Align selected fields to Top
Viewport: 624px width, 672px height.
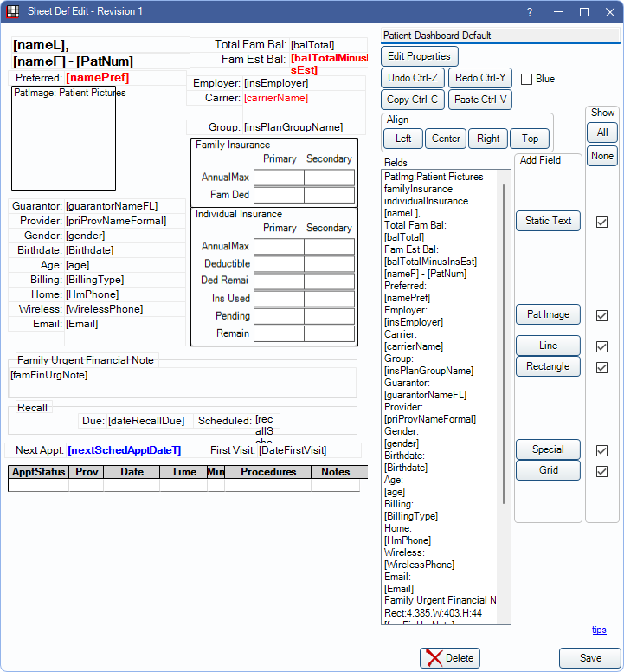click(x=530, y=139)
